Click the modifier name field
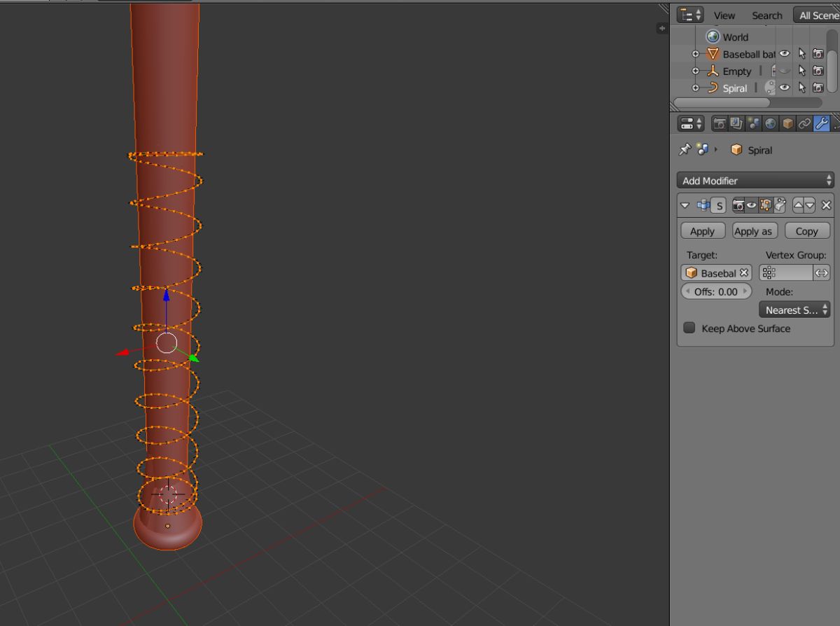The height and width of the screenshot is (626, 840). 718,206
